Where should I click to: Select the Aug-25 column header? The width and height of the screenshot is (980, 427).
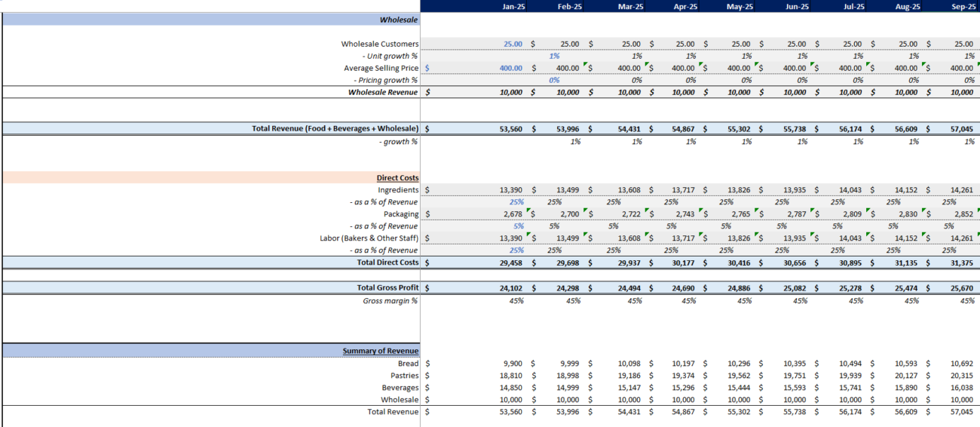907,6
